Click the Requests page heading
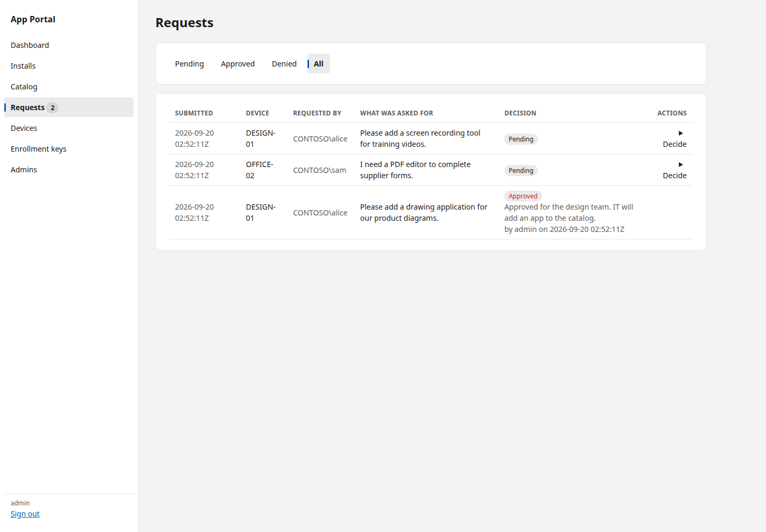 click(x=185, y=23)
